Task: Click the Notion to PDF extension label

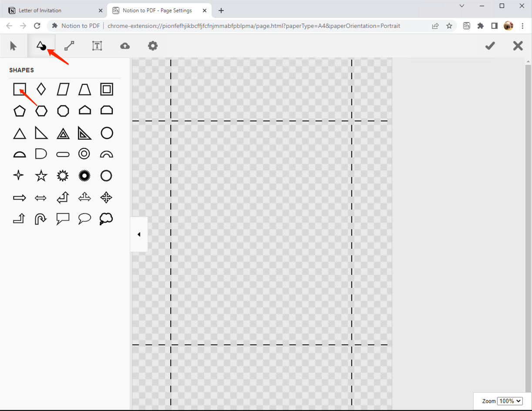Action: (80, 26)
